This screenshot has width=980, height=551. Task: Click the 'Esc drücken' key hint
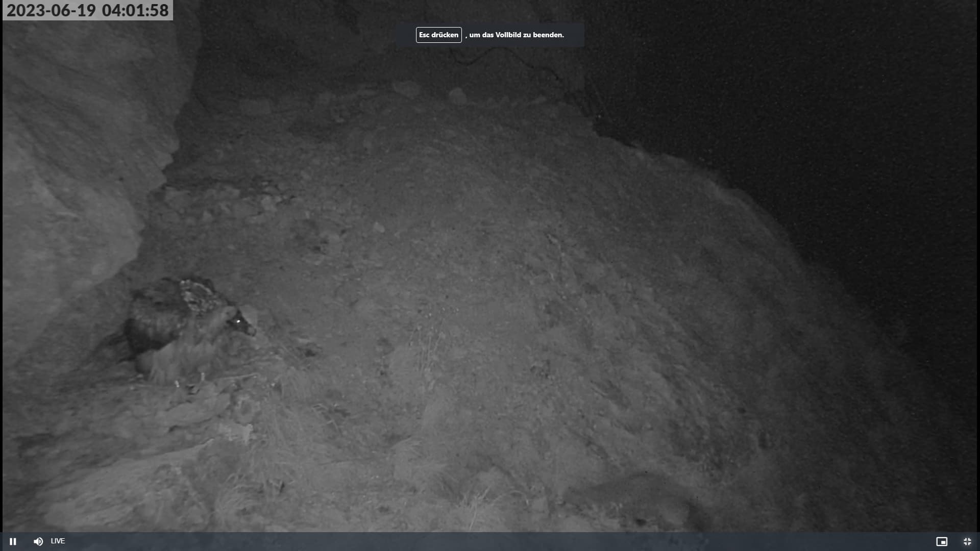click(438, 35)
